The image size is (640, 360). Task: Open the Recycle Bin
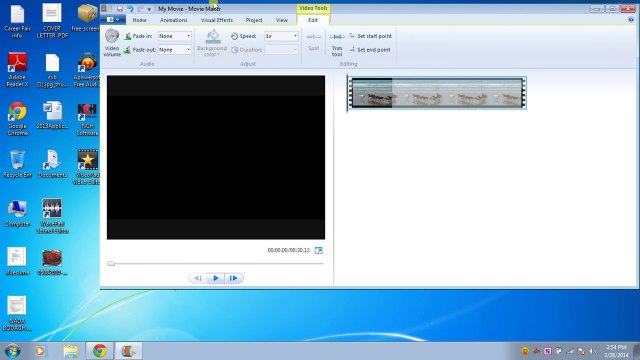click(17, 164)
